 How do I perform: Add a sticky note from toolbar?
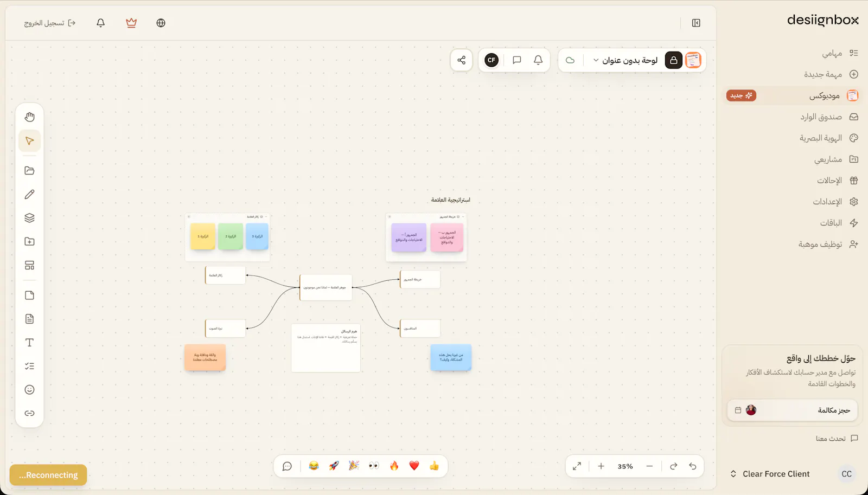click(29, 295)
